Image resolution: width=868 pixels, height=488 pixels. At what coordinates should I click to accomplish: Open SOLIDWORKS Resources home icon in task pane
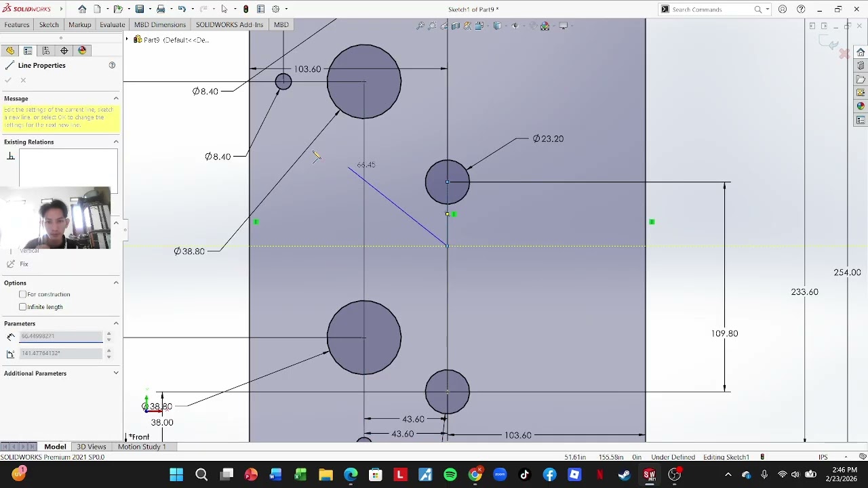pyautogui.click(x=861, y=52)
